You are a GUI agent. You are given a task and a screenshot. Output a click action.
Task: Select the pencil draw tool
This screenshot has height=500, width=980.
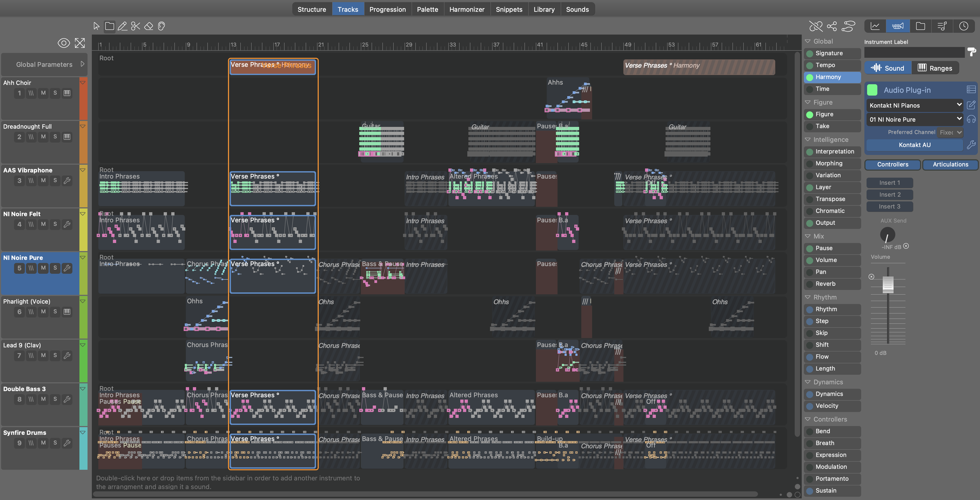(x=123, y=26)
